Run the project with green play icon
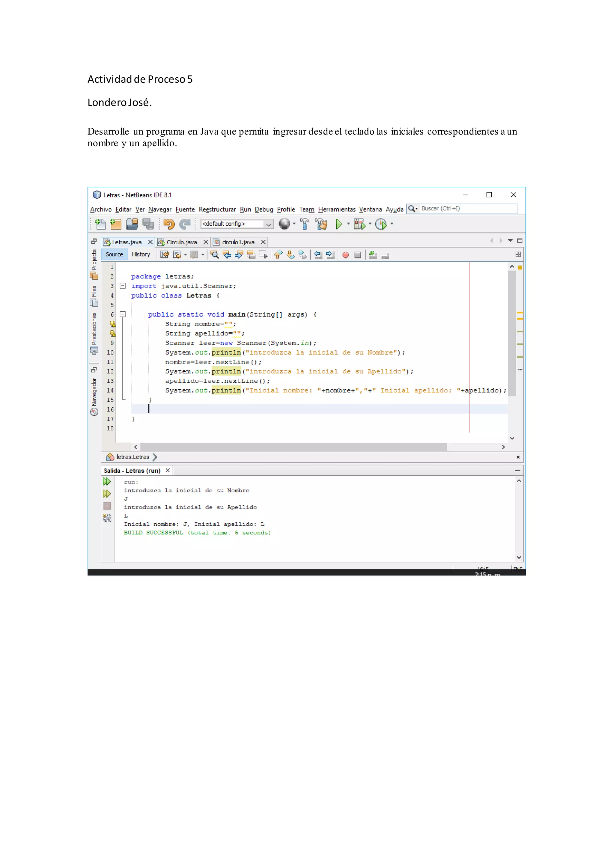The width and height of the screenshot is (614, 868). (x=339, y=224)
